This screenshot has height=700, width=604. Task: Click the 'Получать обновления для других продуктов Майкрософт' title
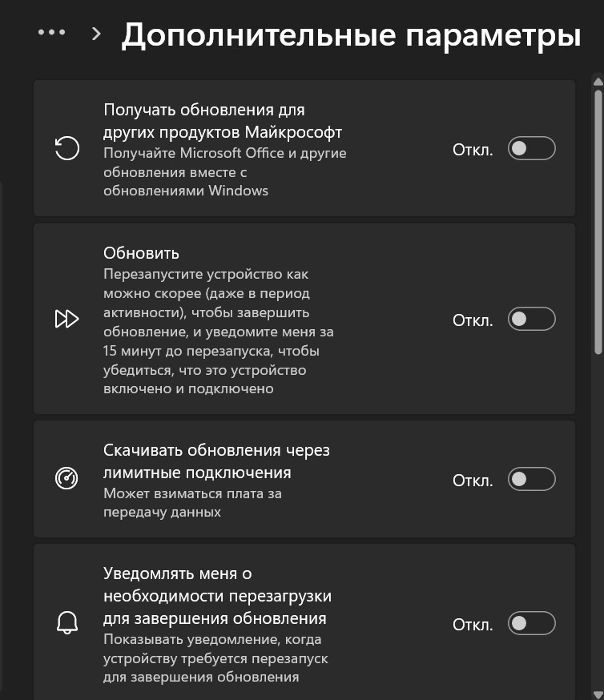[223, 120]
